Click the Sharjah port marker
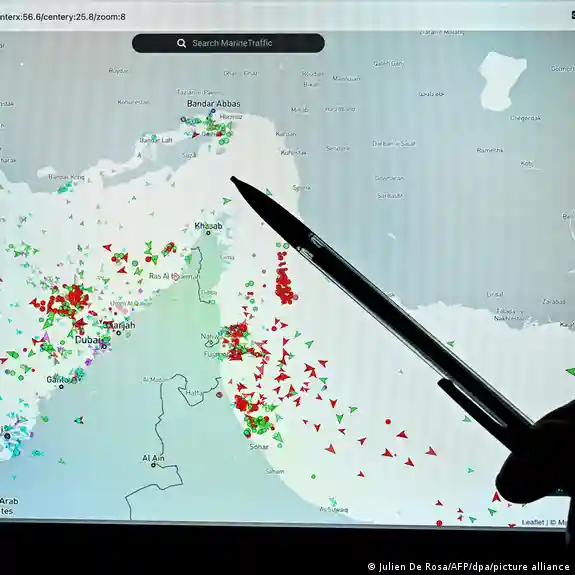 [x=118, y=333]
